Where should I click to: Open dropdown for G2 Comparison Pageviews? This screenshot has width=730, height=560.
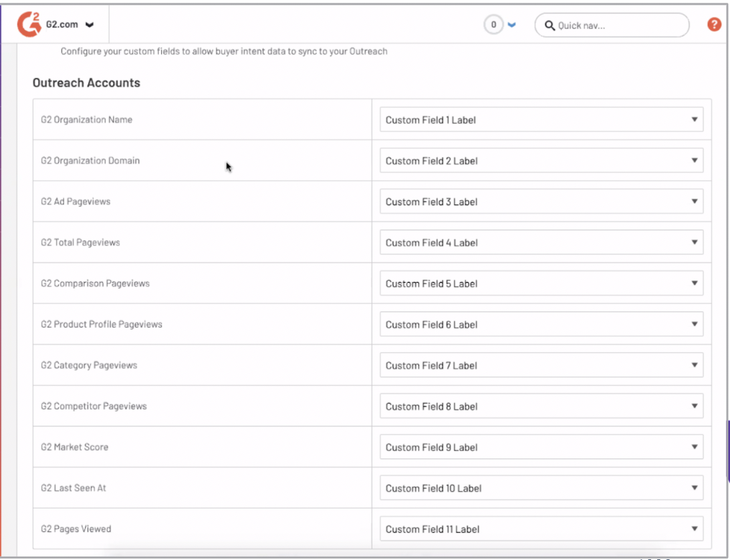541,283
